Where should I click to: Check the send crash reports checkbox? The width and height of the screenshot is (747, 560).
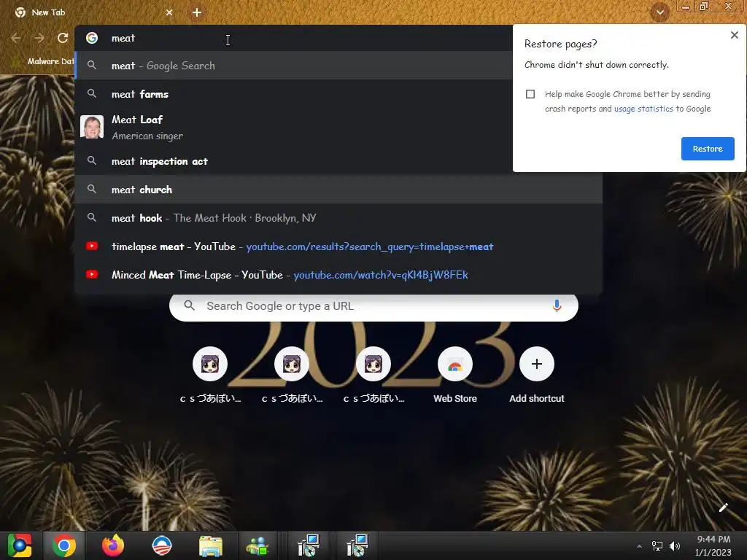(530, 94)
